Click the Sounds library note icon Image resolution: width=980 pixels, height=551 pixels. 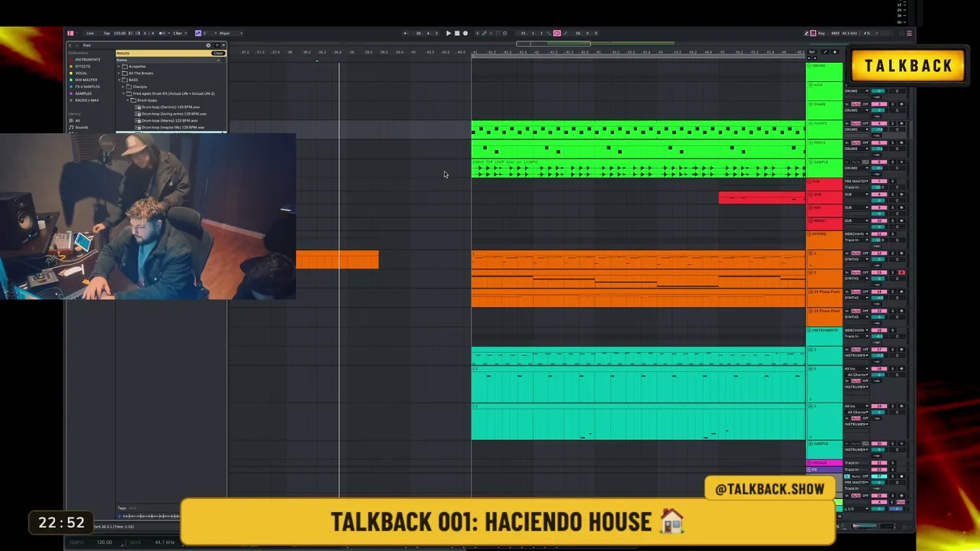(71, 127)
